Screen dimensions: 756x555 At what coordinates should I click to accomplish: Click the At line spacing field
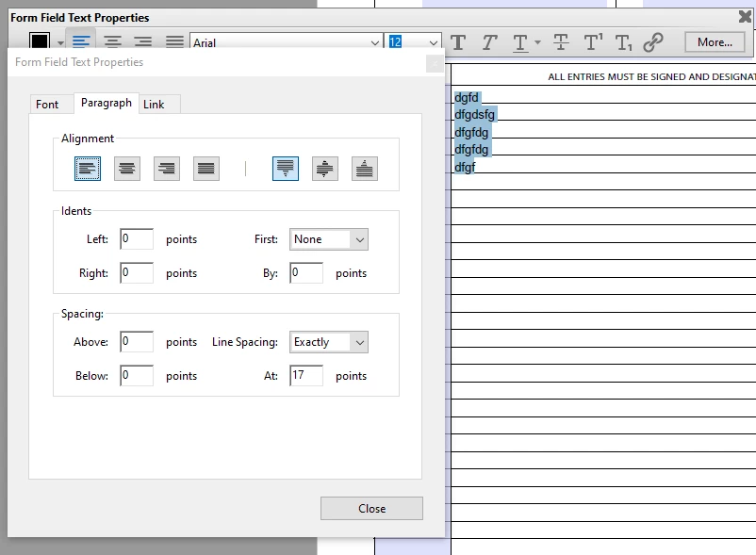click(306, 375)
